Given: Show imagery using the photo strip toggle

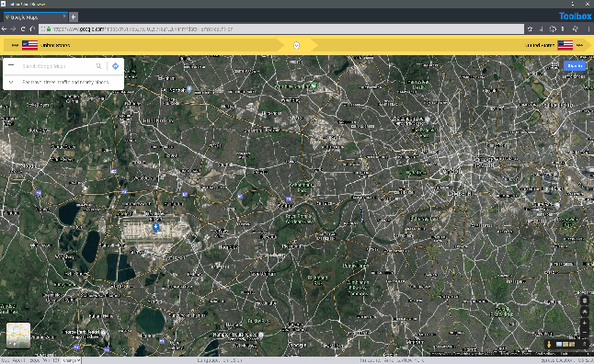Looking at the screenshot, I should pos(565,344).
